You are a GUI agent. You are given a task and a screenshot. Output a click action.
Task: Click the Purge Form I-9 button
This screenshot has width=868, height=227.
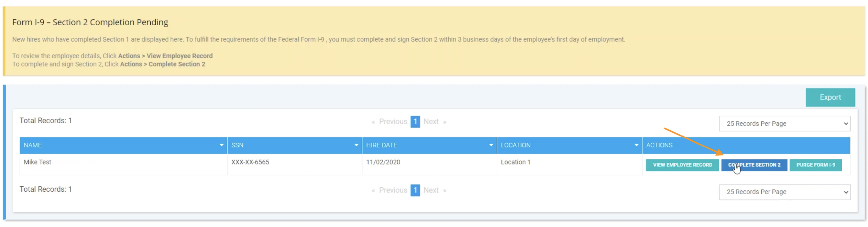point(815,165)
